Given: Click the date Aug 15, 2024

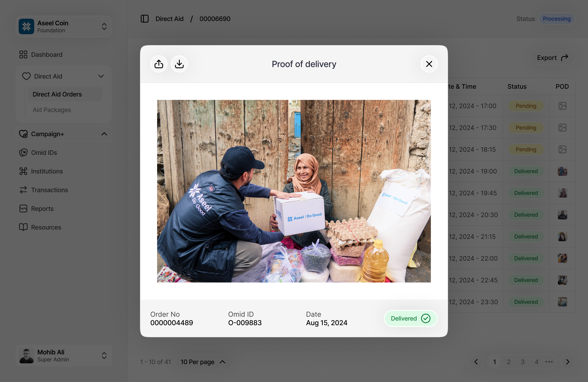Looking at the screenshot, I should [327, 323].
